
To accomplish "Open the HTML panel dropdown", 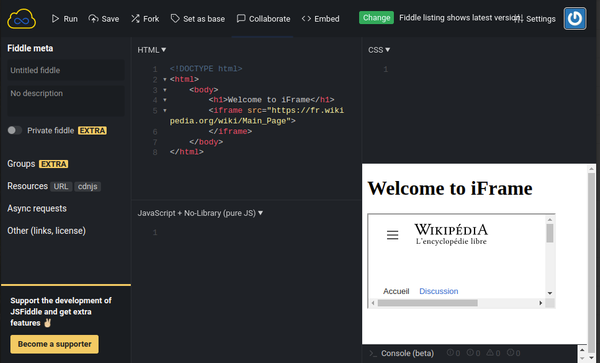I will coord(152,50).
